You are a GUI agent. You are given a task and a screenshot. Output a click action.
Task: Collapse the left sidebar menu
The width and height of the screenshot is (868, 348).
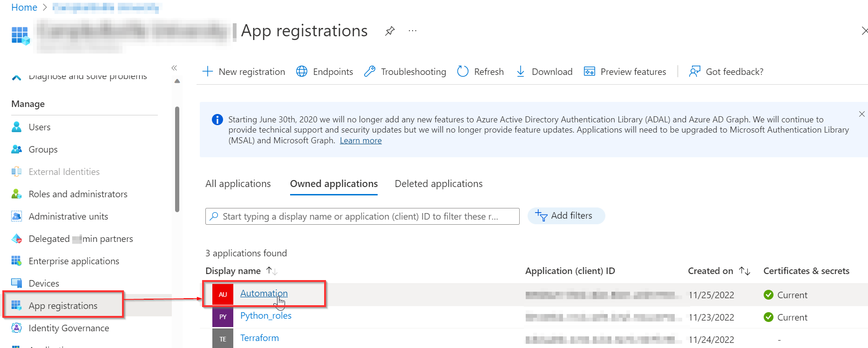tap(174, 68)
